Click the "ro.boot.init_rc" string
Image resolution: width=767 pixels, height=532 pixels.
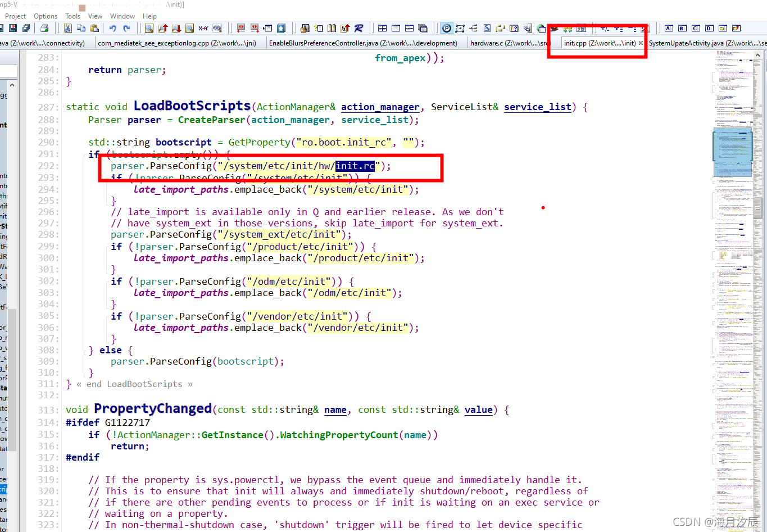[x=344, y=142]
